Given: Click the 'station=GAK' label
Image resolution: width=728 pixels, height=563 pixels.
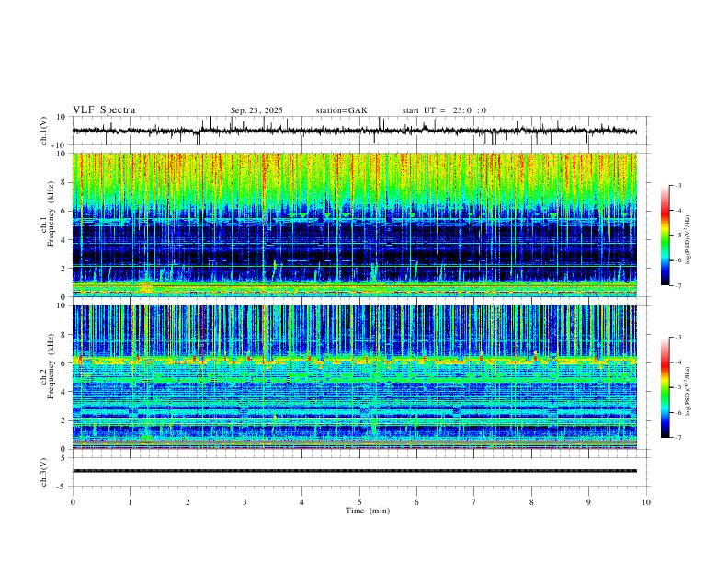Looking at the screenshot, I should pos(341,110).
